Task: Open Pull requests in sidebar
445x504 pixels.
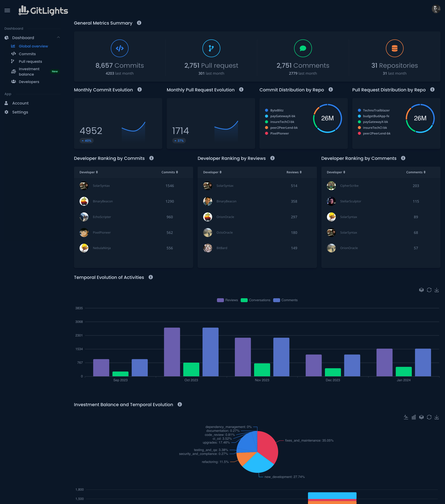Action: tap(30, 61)
